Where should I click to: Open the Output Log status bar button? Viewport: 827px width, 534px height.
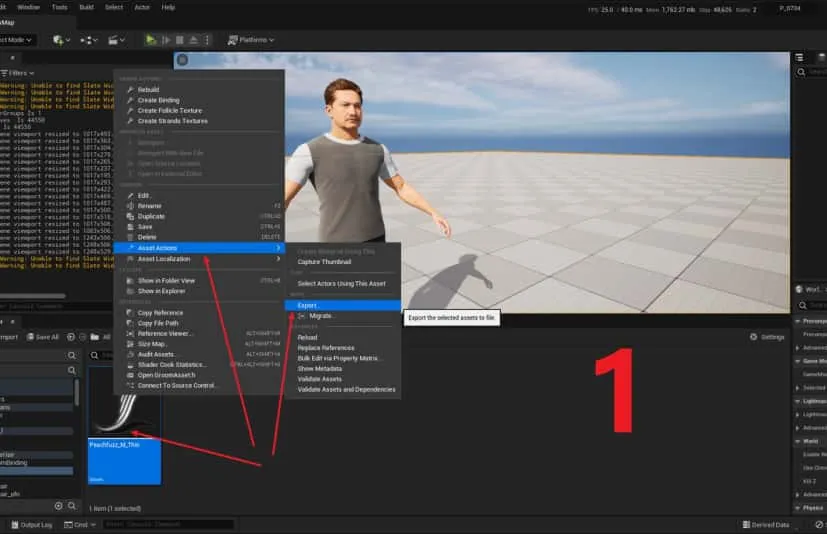click(32, 525)
